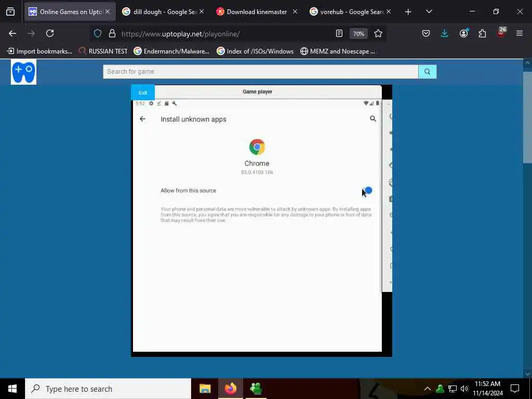Close the Online Games on UptoPlay tab
Viewport: 532px width, 399px height.
108,11
